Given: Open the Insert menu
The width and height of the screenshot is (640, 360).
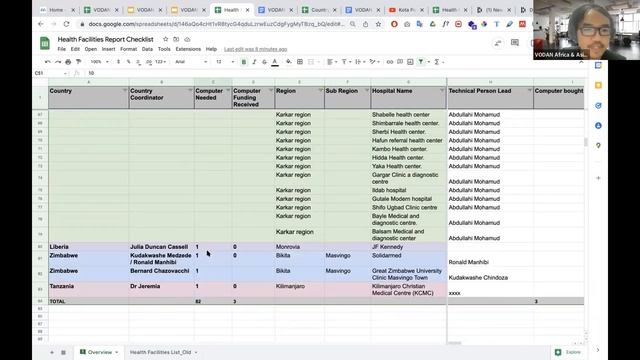Looking at the screenshot, I should click(108, 49).
